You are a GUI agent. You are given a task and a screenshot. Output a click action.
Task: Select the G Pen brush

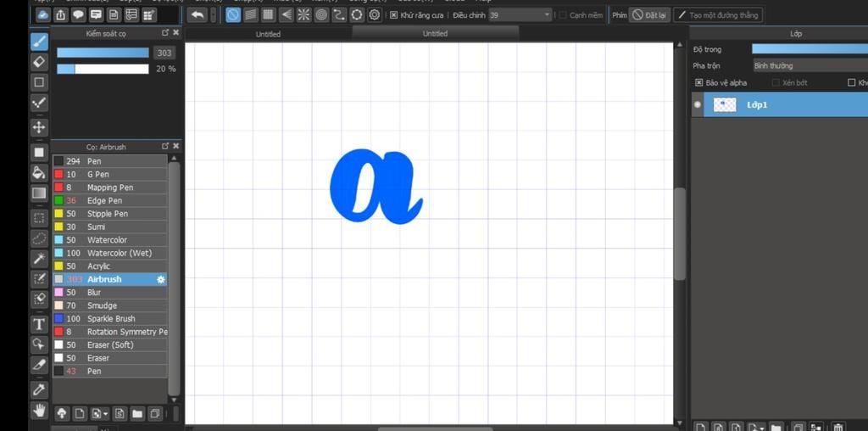(110, 174)
